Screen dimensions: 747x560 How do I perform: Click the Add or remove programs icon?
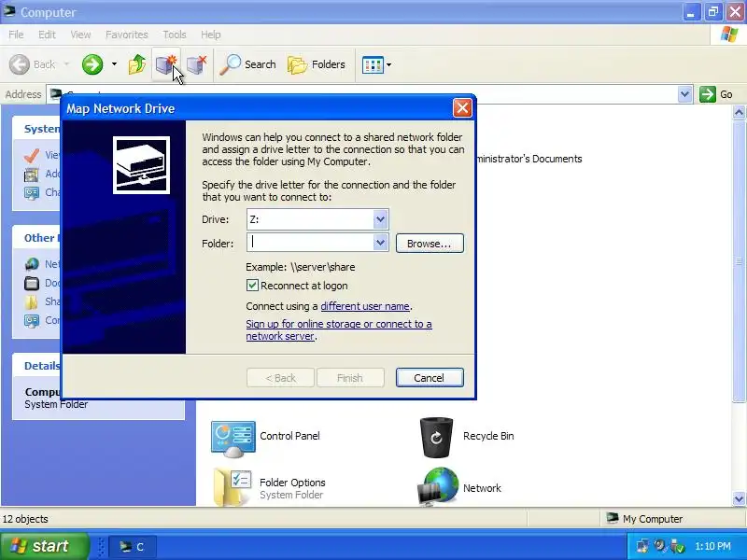[x=32, y=175]
